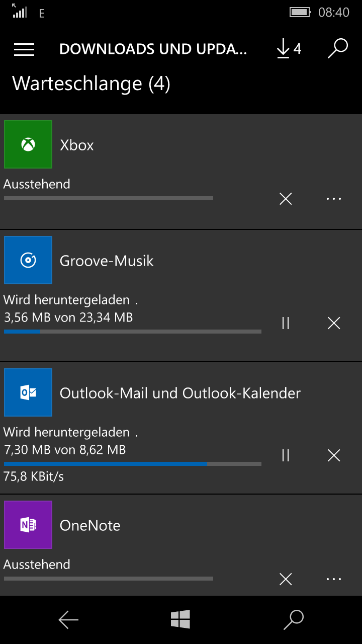Go back using the back arrow
This screenshot has height=644, width=362.
point(68,620)
